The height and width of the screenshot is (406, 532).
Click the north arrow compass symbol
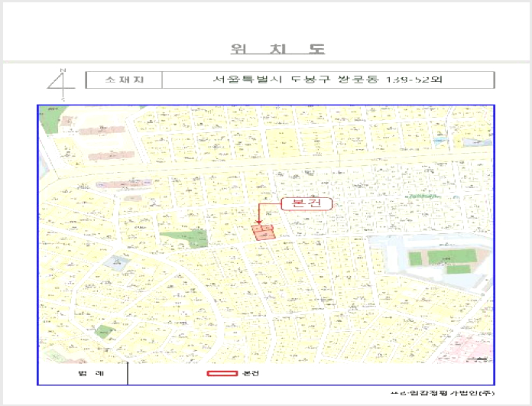pyautogui.click(x=61, y=85)
